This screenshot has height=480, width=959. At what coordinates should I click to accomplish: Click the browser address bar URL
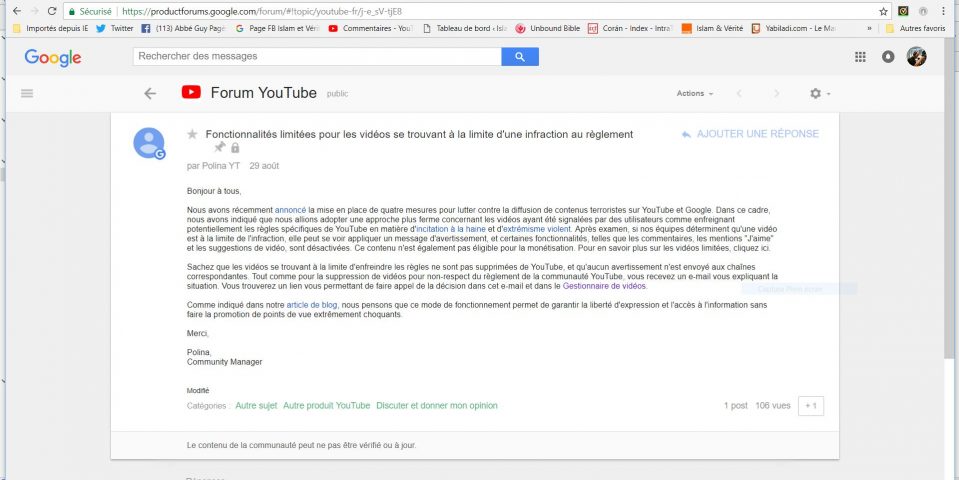point(262,12)
